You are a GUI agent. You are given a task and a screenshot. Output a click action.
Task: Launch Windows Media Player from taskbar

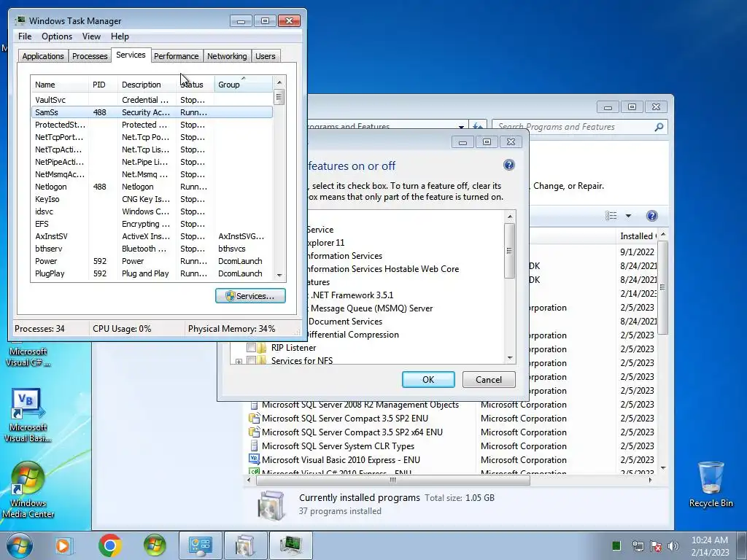point(63,545)
